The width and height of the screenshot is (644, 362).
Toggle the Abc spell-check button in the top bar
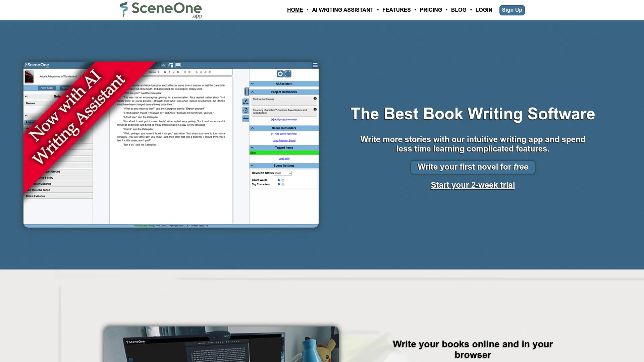163,65
